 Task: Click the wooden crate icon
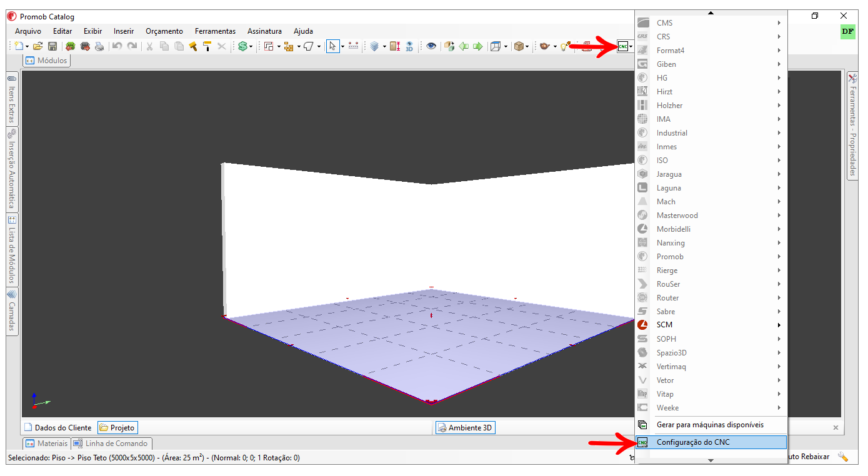pos(519,46)
